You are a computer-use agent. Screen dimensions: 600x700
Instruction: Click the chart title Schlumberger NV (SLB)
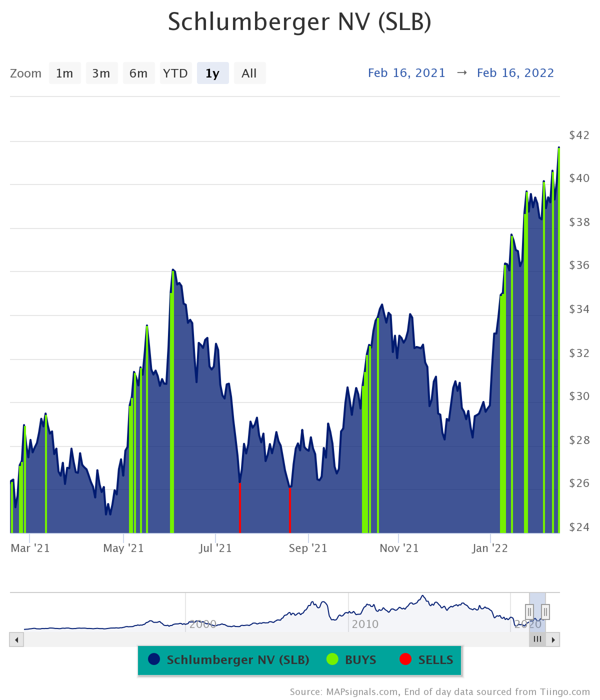click(x=299, y=22)
